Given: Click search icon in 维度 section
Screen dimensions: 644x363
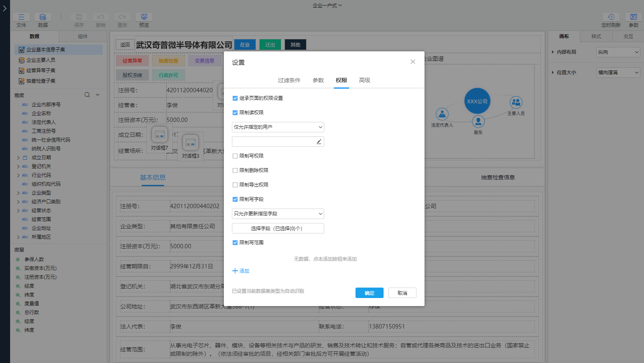Looking at the screenshot, I should [x=87, y=95].
